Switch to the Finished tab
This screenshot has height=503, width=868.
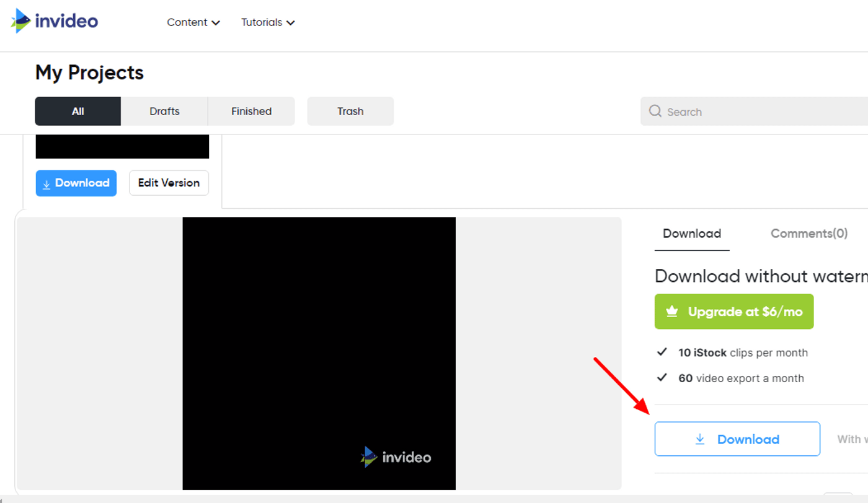click(251, 112)
